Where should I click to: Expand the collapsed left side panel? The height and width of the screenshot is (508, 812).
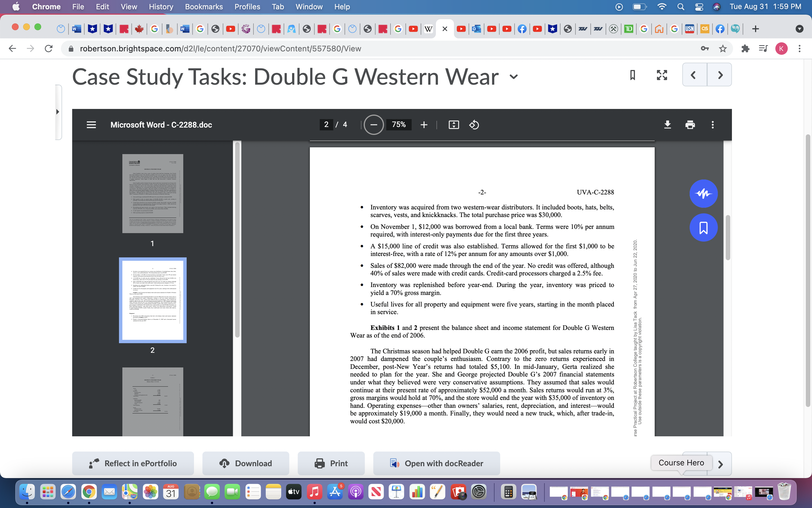click(58, 112)
